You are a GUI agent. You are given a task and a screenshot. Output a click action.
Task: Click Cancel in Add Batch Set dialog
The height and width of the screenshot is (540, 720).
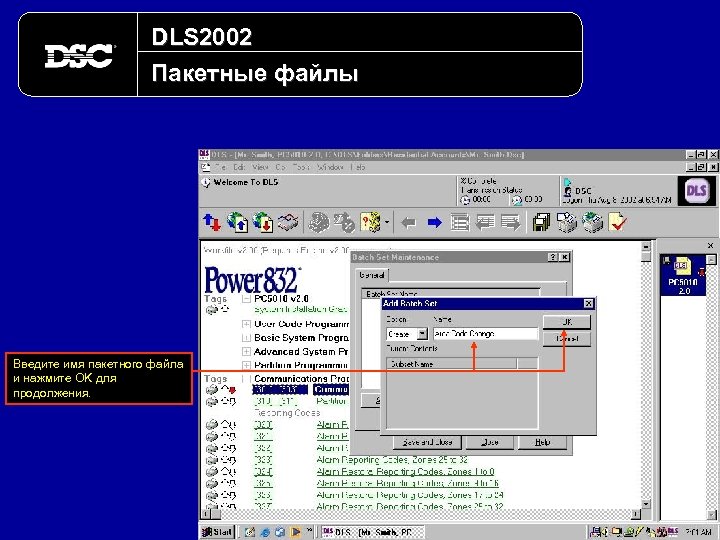(567, 339)
